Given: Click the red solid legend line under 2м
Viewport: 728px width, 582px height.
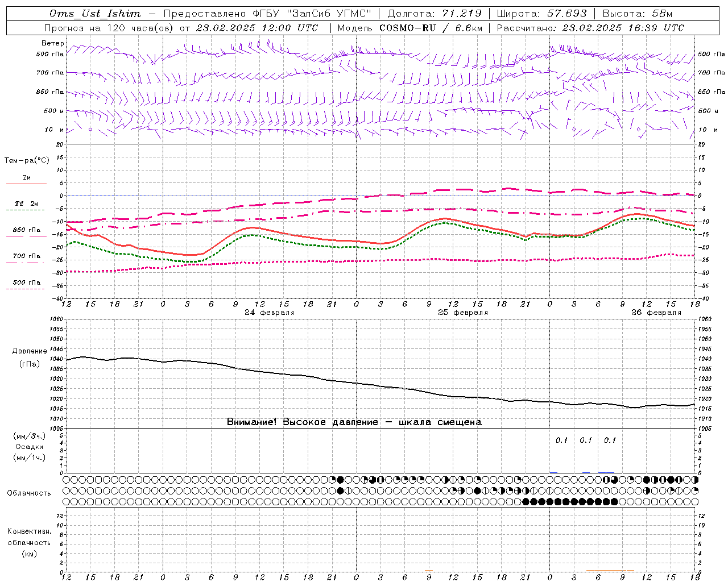Looking at the screenshot, I should (x=26, y=184).
